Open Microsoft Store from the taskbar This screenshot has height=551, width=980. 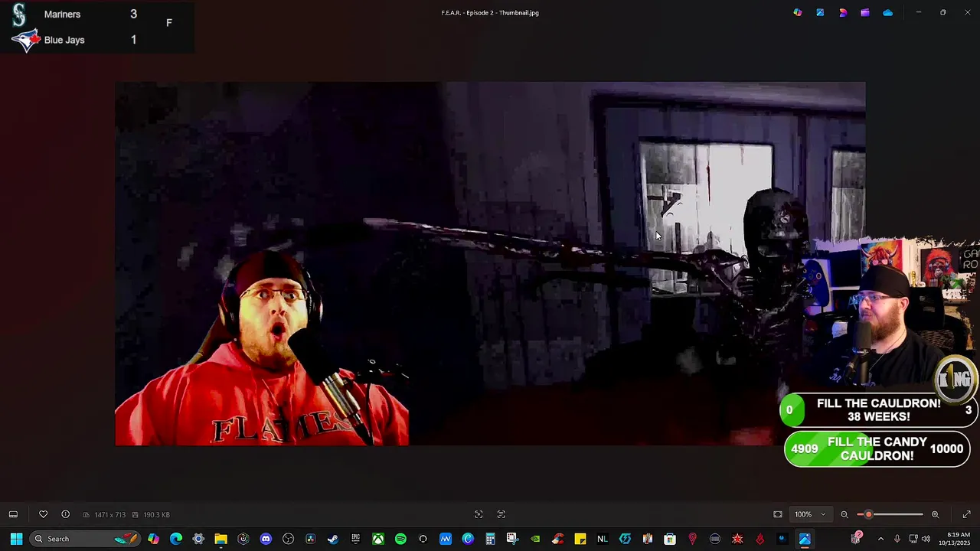(x=670, y=539)
